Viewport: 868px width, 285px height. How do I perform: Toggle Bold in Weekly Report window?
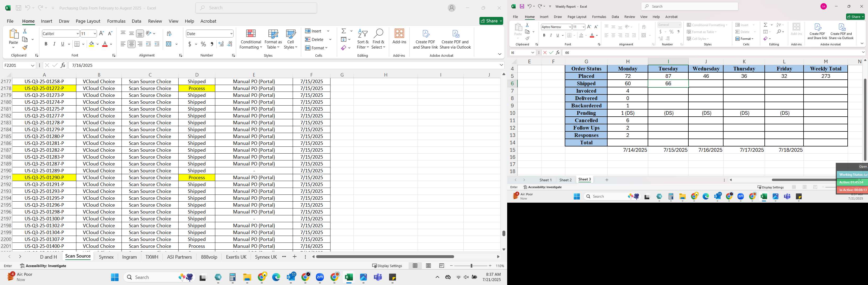click(x=544, y=35)
